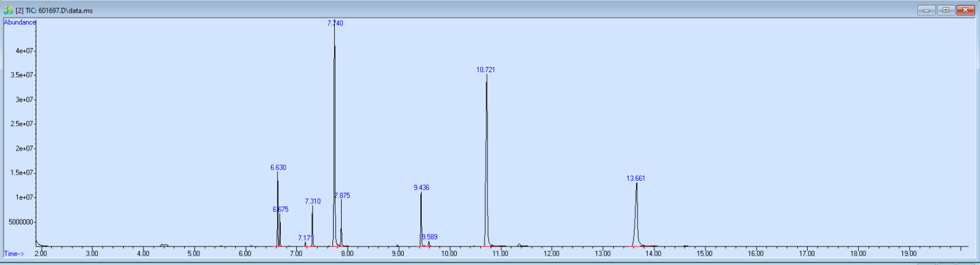The image size is (980, 265).
Task: Minimize the TIC chromatogram window
Action: click(926, 10)
